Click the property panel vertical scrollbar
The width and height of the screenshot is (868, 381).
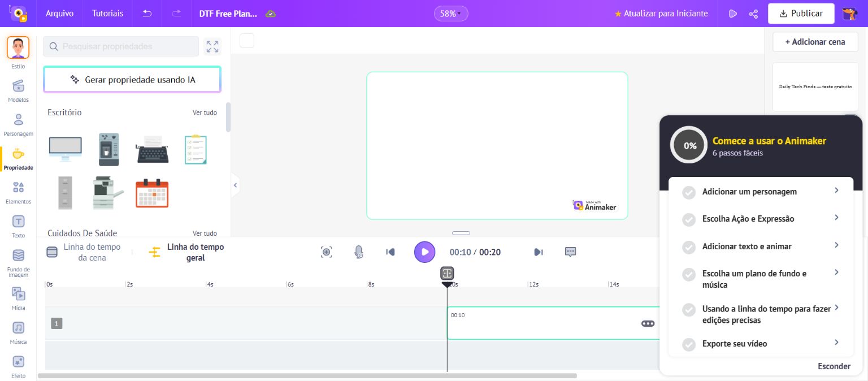click(x=228, y=117)
